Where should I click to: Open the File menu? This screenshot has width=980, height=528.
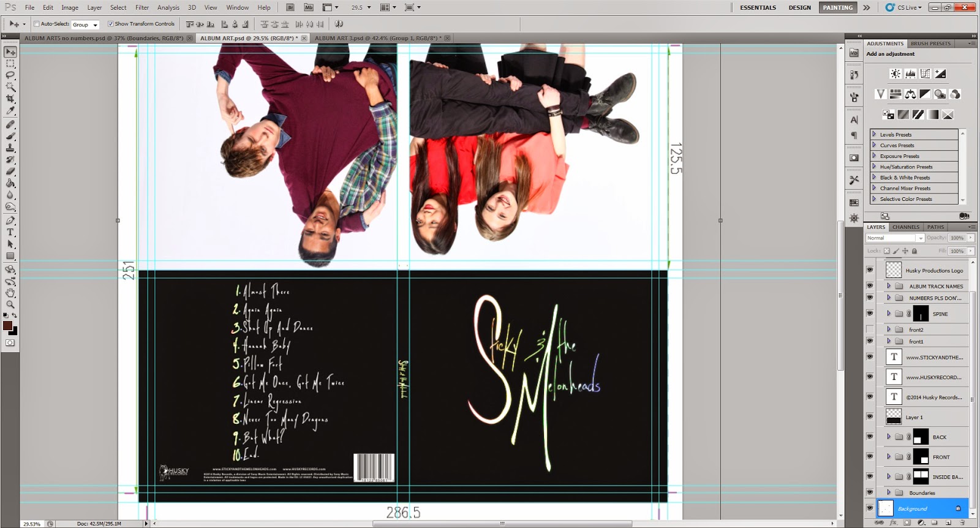point(29,7)
